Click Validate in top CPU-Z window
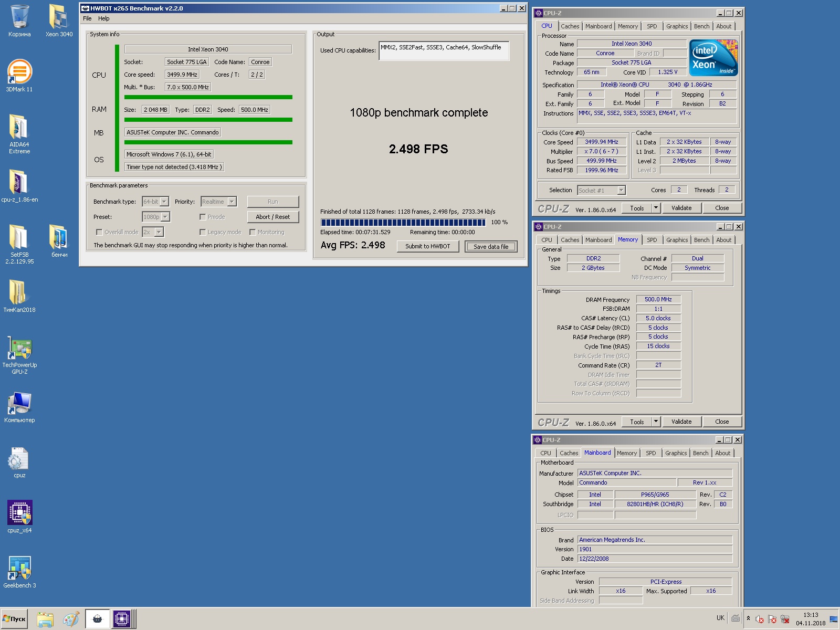The image size is (840, 630). [x=681, y=208]
